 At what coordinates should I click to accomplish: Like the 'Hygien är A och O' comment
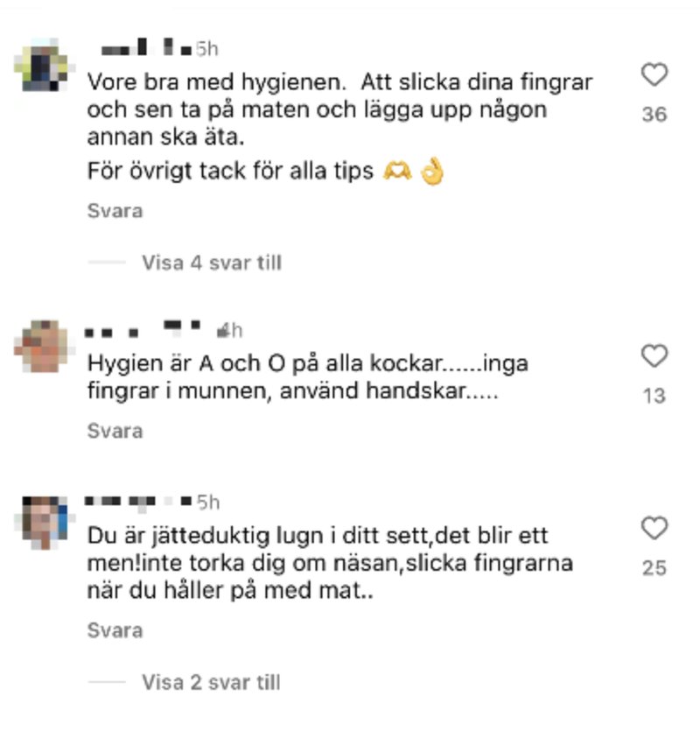pyautogui.click(x=654, y=355)
